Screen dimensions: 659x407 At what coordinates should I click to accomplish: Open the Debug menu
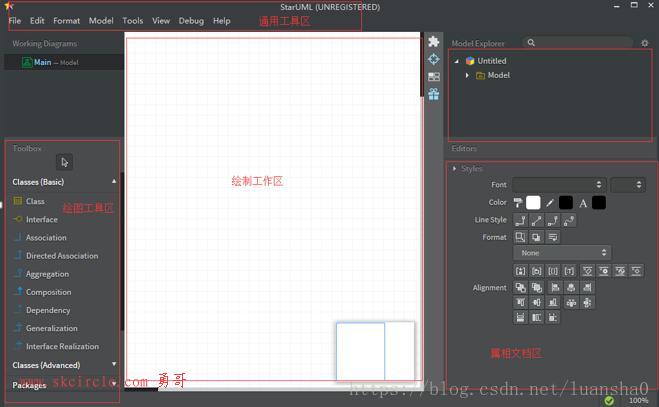pyautogui.click(x=191, y=21)
